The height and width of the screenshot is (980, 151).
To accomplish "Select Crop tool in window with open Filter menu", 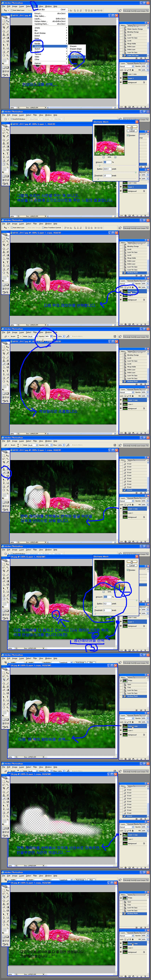I will point(4,27).
